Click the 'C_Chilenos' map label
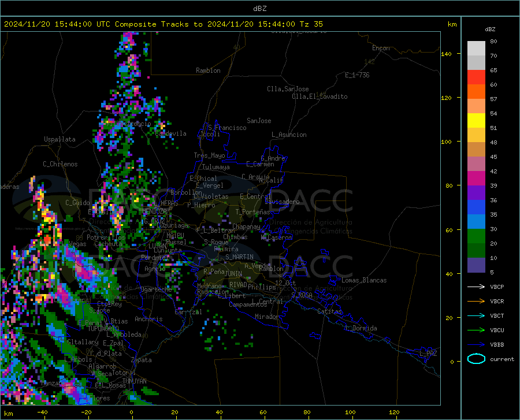This screenshot has width=520, height=420. coord(60,164)
